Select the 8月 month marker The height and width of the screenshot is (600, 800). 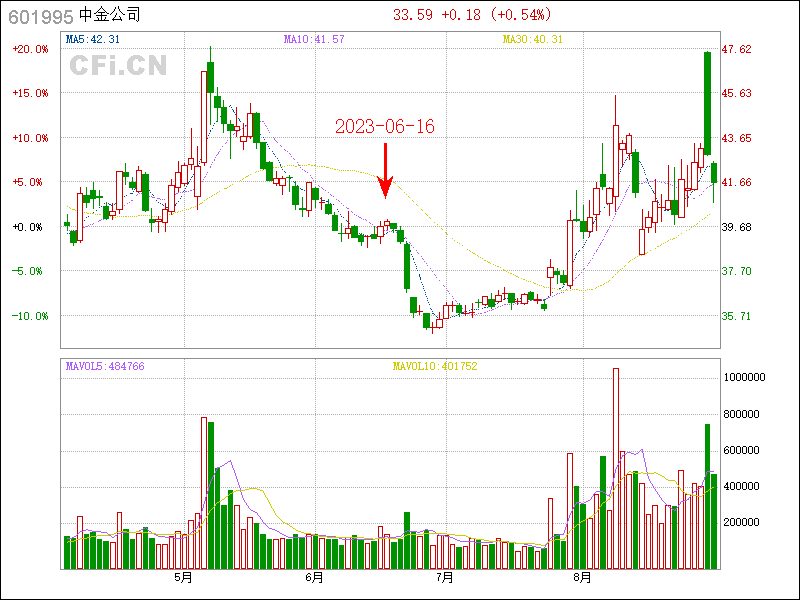click(x=583, y=578)
